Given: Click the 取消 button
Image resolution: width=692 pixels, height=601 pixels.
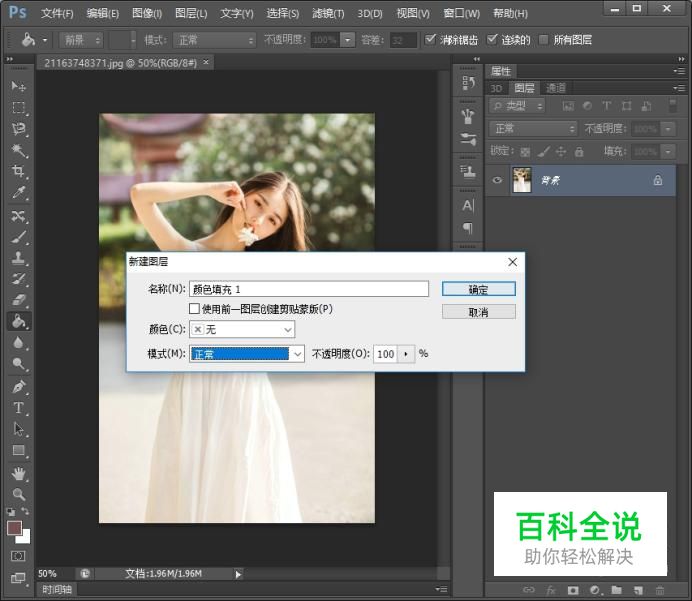Looking at the screenshot, I should (x=478, y=312).
